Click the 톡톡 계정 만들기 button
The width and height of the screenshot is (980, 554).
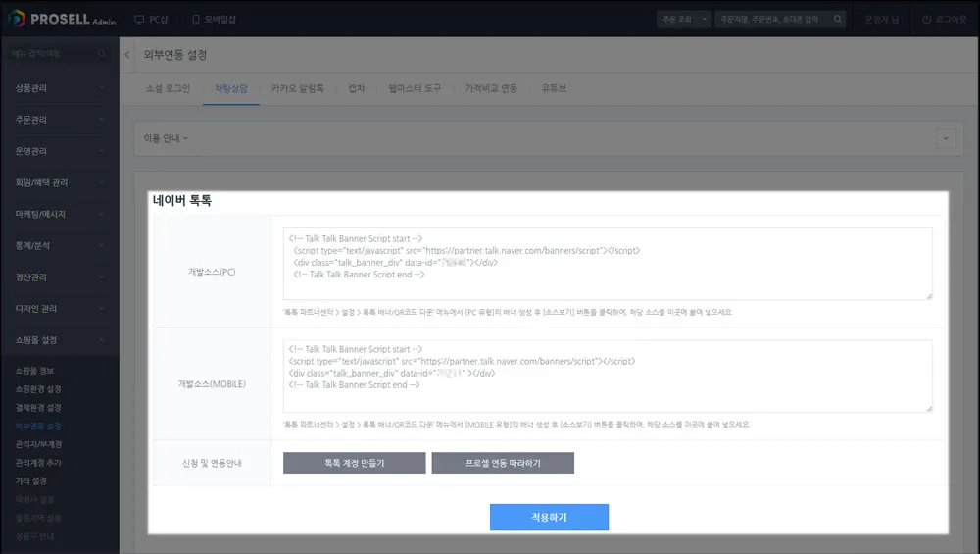pos(355,463)
